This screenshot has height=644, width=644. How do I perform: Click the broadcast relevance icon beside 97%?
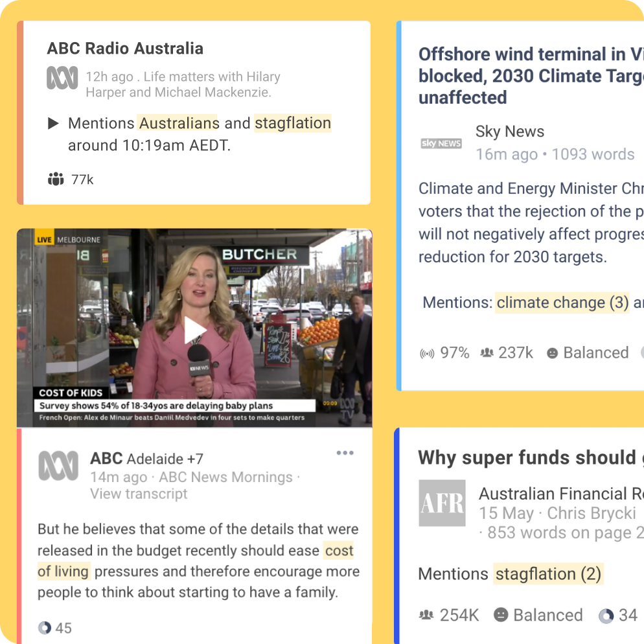427,353
